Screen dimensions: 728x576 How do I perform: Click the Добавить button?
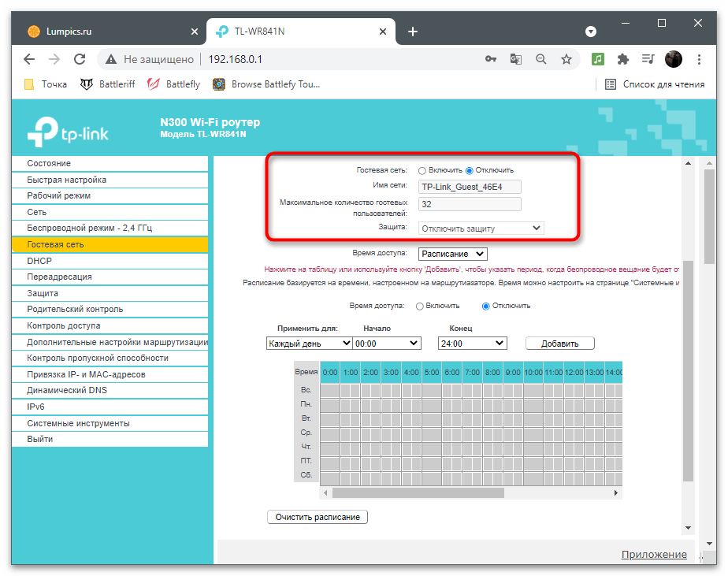click(x=559, y=344)
